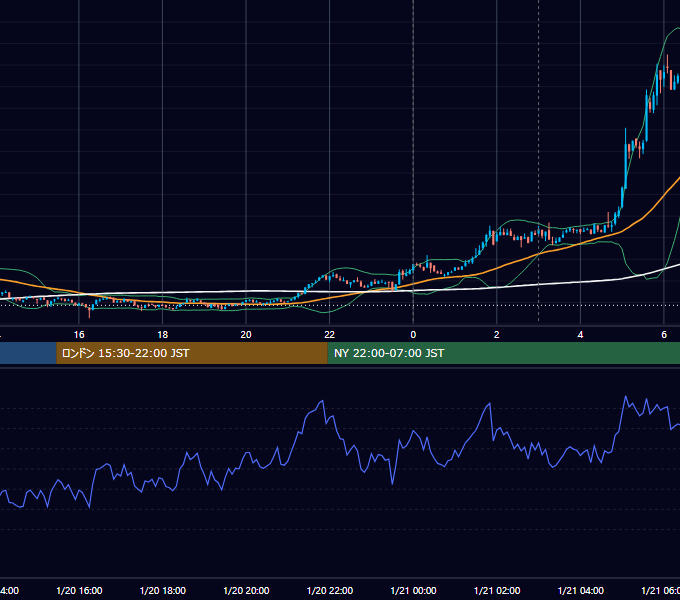Click the lower axis label 1/21 00:00
680x600 pixels.
[413, 590]
